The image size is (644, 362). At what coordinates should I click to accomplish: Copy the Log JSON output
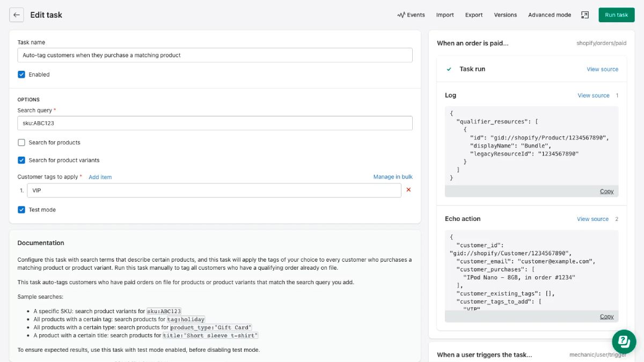click(x=606, y=191)
